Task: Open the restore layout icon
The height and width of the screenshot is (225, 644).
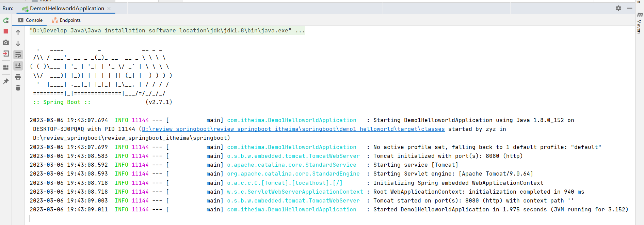Action: (6, 67)
